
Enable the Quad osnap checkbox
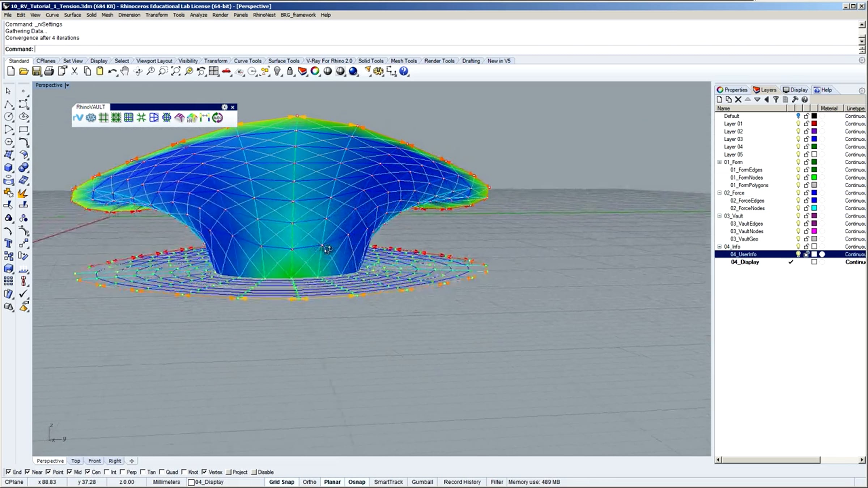click(161, 472)
